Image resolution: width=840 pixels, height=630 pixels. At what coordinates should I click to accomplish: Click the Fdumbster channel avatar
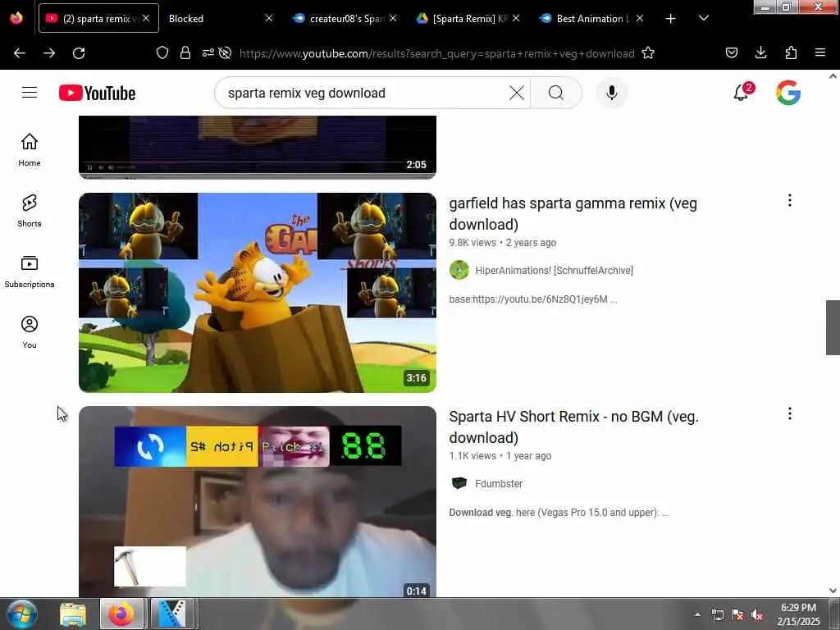[459, 483]
